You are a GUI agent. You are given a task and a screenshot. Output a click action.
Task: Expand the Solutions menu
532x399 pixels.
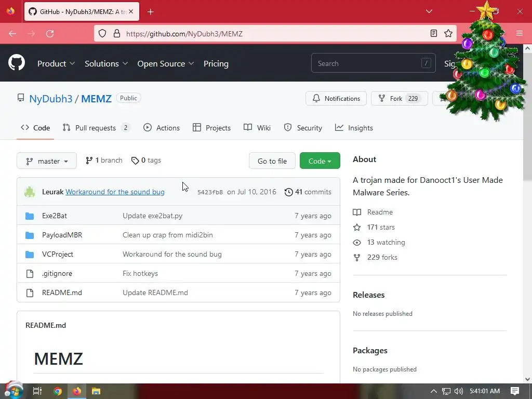click(106, 63)
